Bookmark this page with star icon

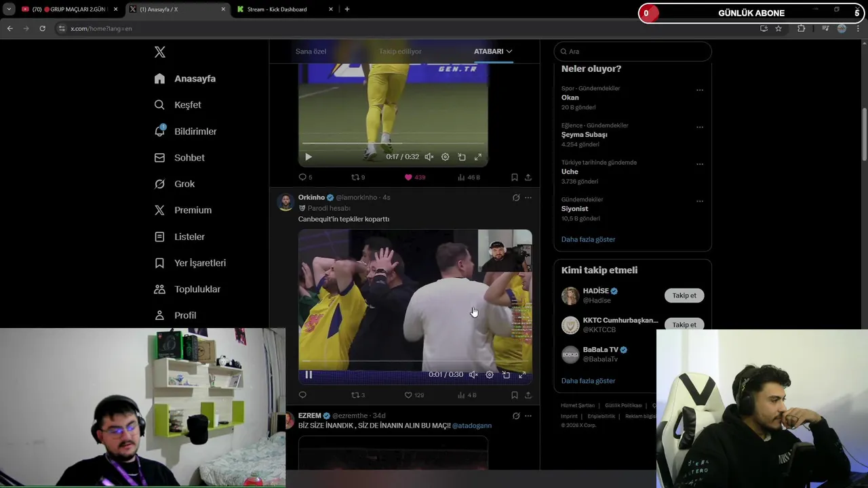[x=778, y=28]
